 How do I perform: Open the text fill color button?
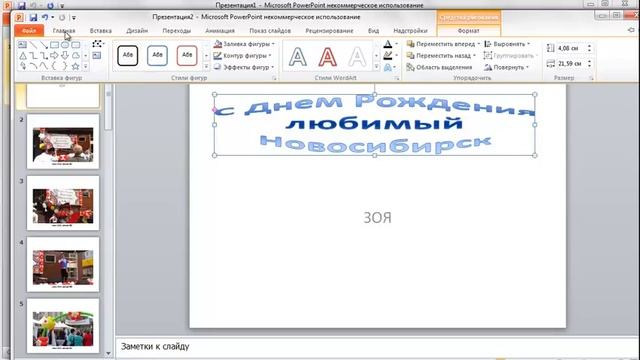coord(388,44)
